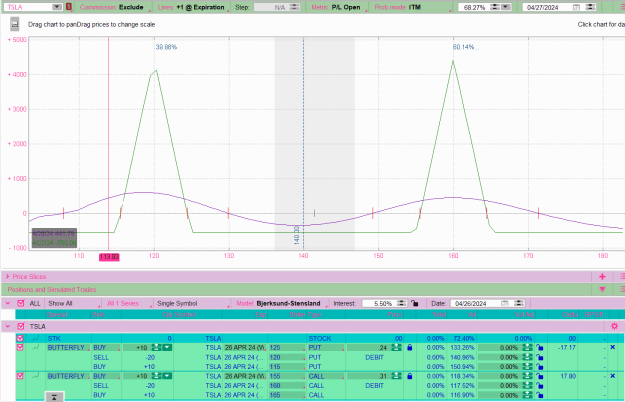Image resolution: width=625 pixels, height=402 pixels.
Task: Open the Metric P/L Open dropdown
Action: click(x=338, y=7)
